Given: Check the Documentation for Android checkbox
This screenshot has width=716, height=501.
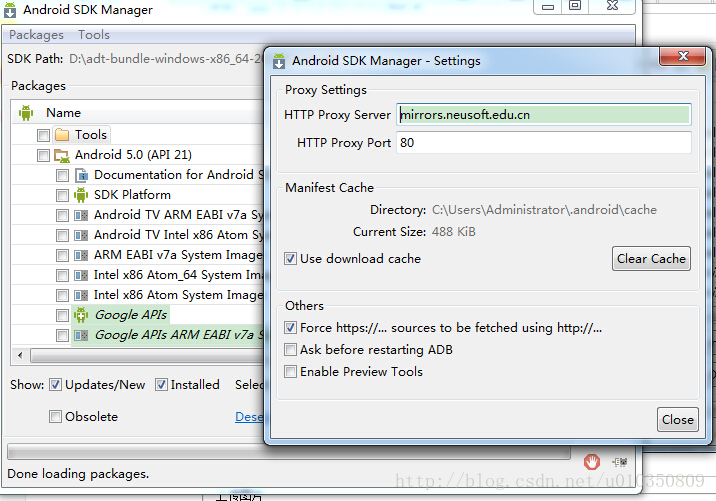Looking at the screenshot, I should 63,175.
